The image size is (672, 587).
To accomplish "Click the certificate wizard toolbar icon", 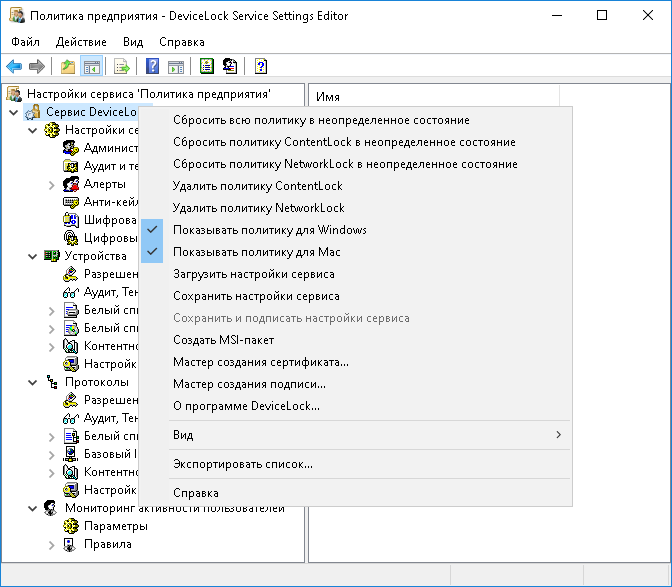I will coord(230,67).
